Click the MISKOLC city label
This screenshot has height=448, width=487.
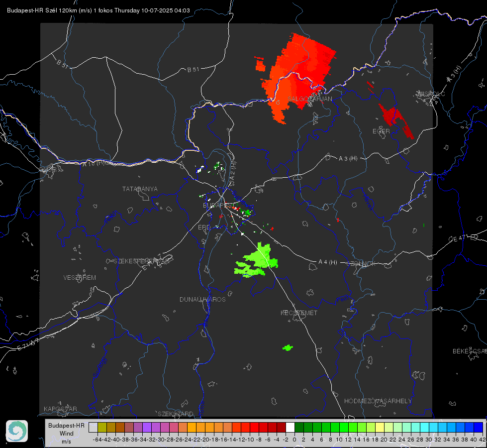pos(431,94)
